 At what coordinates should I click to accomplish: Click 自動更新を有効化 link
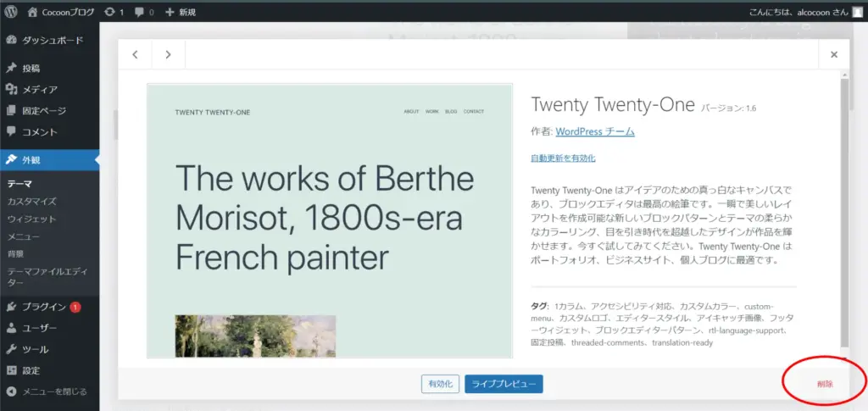(x=563, y=158)
